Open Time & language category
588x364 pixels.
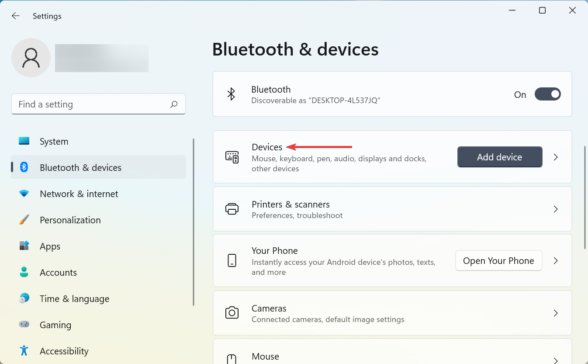99,298
